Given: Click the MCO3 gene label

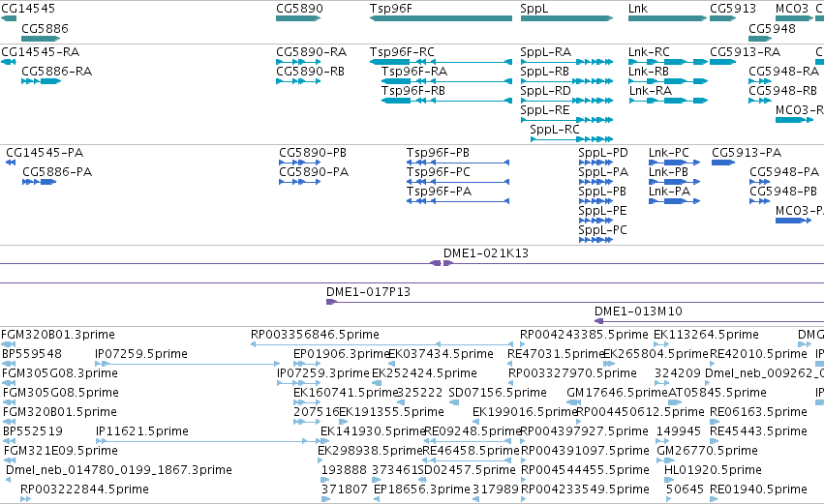Looking at the screenshot, I should (791, 9).
